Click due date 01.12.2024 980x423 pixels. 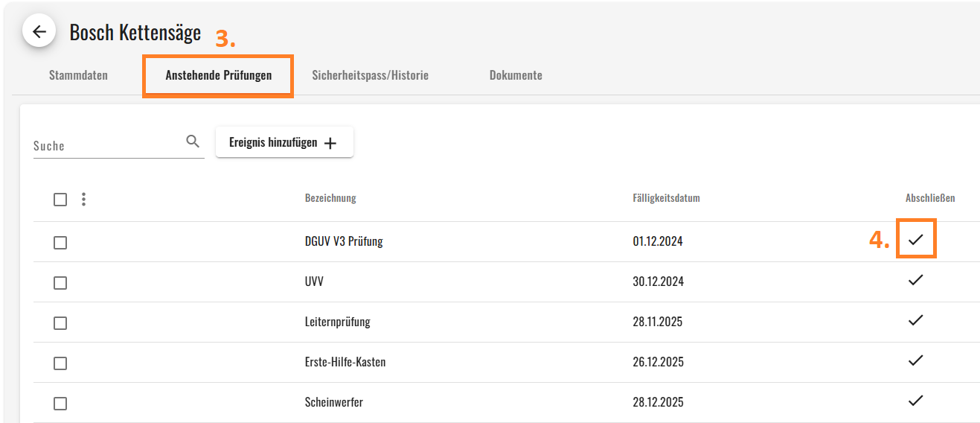click(658, 241)
